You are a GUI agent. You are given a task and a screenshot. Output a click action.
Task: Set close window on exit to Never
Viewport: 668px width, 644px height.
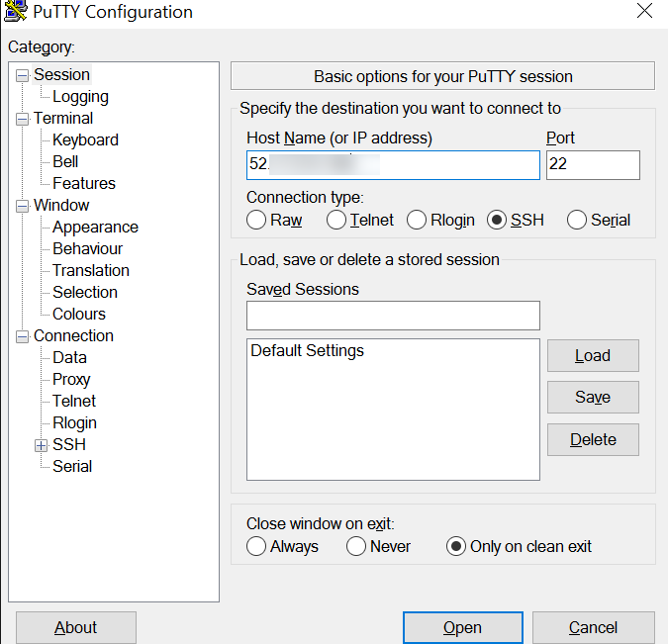pos(356,546)
